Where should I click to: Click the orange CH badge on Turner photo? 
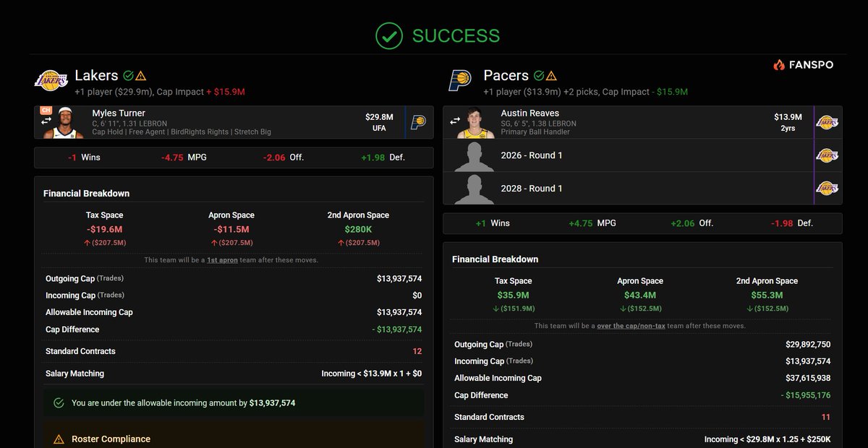[46, 111]
